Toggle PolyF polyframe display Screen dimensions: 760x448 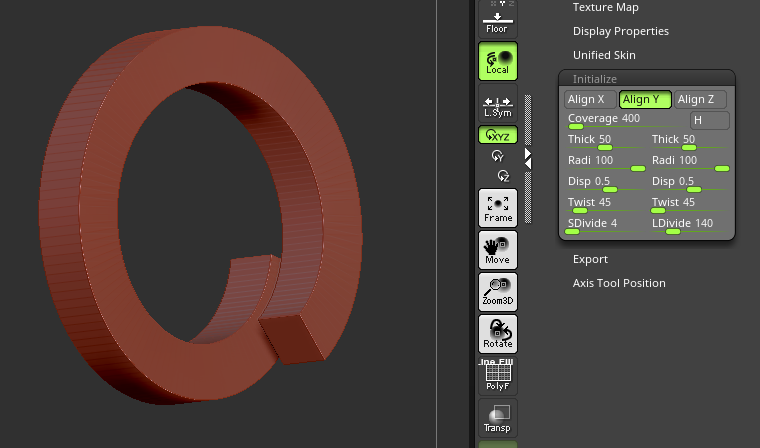498,376
